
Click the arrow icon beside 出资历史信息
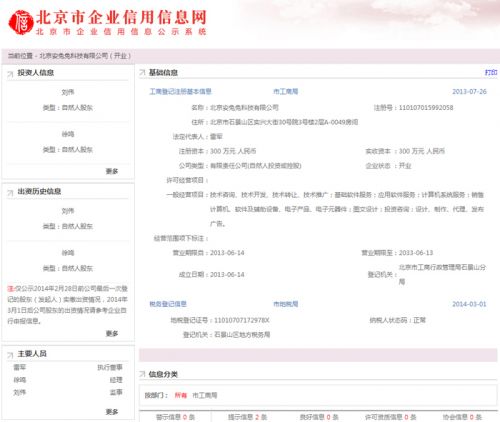[10, 192]
